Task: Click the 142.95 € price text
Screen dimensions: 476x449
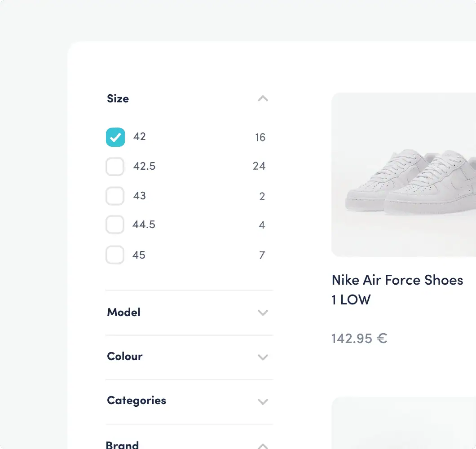Action: [x=359, y=338]
